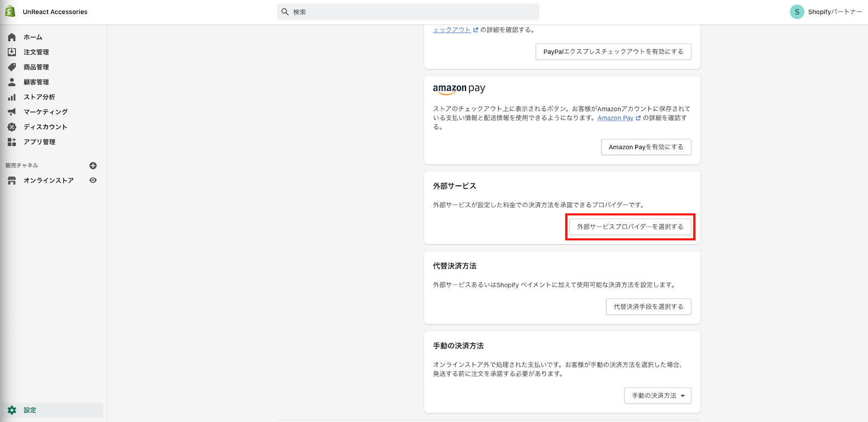This screenshot has height=422, width=868.
Task: Expand the 手動の決済方法 dropdown
Action: click(658, 396)
